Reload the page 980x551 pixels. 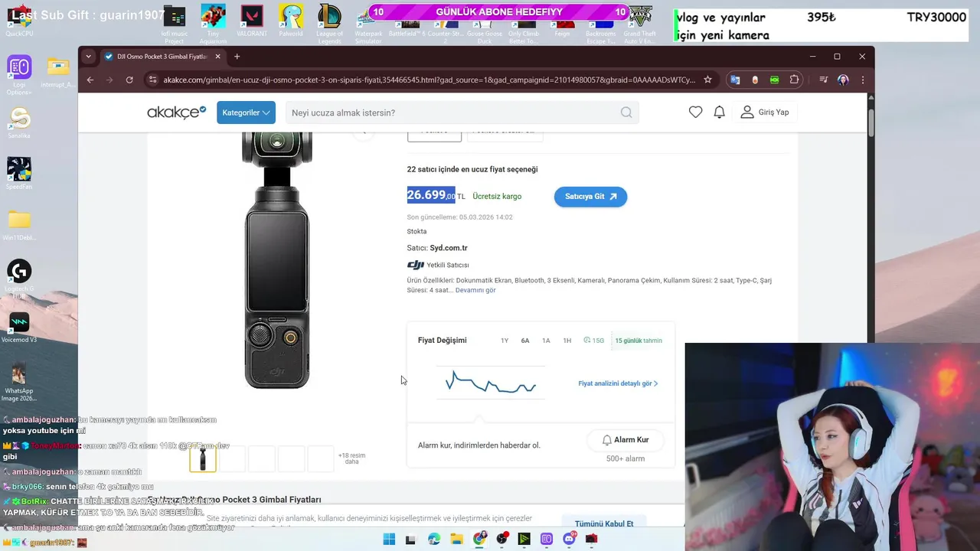[x=129, y=80]
